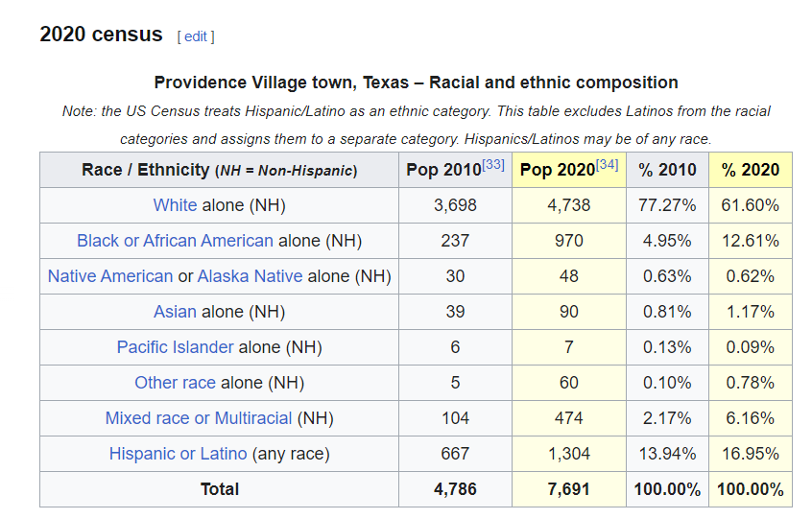Click the cell showing 6.16%
The height and width of the screenshot is (519, 812).
[x=751, y=417]
